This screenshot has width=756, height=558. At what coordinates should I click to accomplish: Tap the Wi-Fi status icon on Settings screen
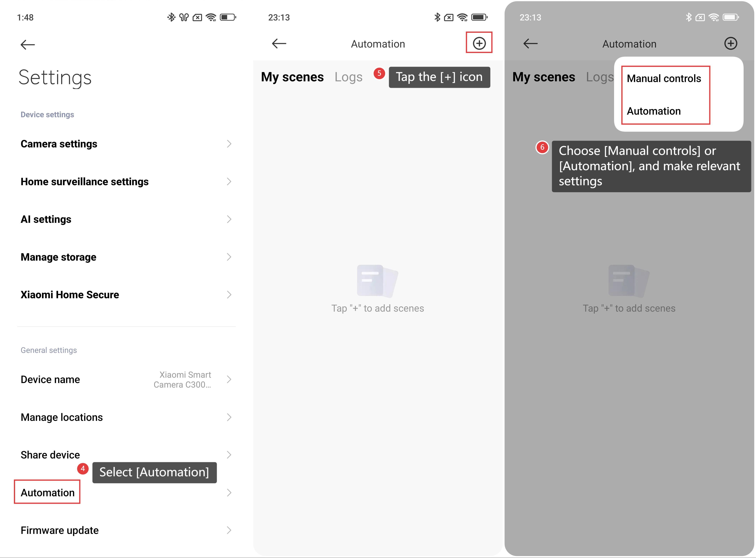tap(211, 17)
